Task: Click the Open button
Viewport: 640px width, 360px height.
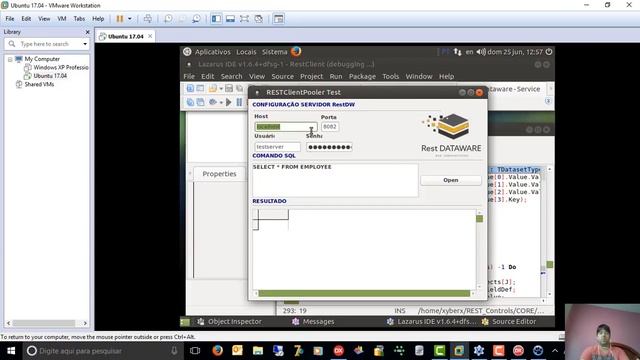Action: click(451, 180)
